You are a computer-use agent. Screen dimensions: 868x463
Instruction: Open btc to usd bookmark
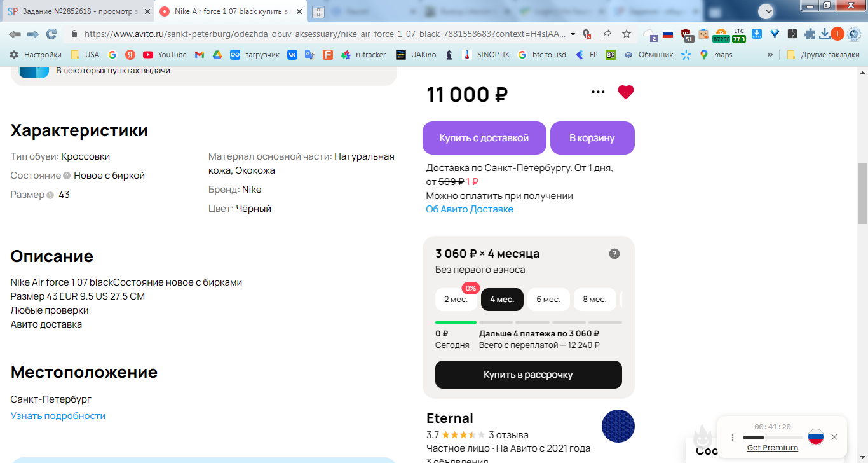(x=542, y=55)
